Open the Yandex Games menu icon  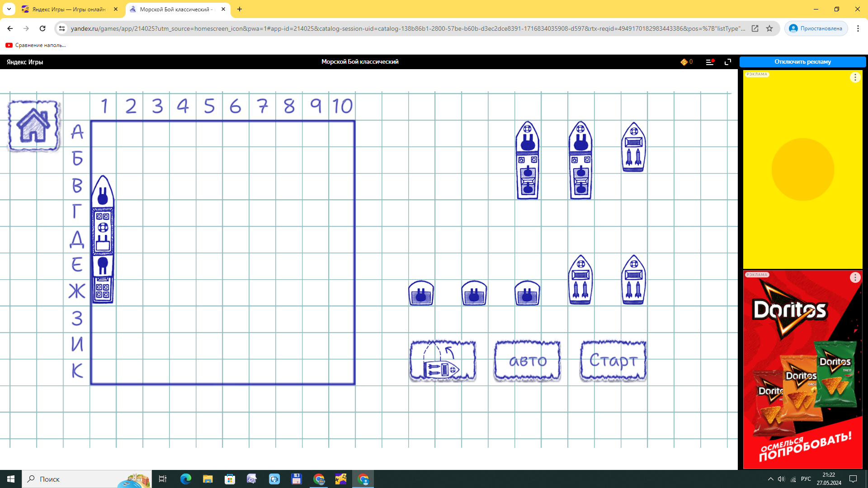coord(710,62)
